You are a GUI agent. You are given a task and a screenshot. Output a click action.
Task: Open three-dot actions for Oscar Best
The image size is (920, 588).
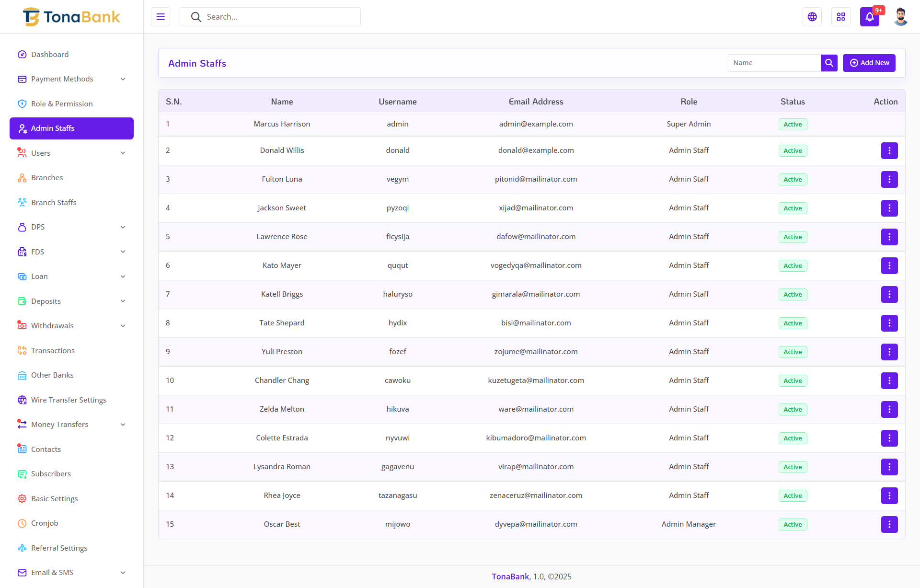889,524
